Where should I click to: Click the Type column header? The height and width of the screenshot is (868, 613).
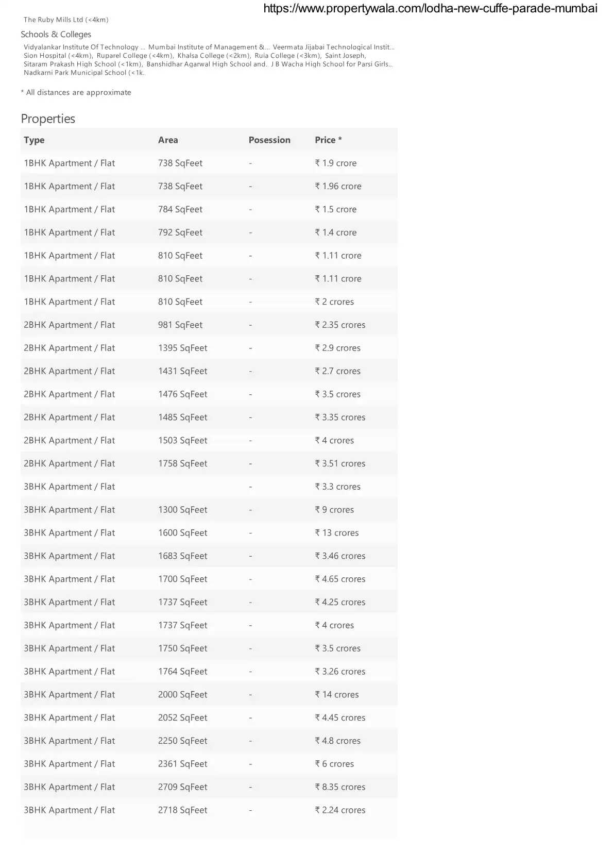[x=34, y=140]
